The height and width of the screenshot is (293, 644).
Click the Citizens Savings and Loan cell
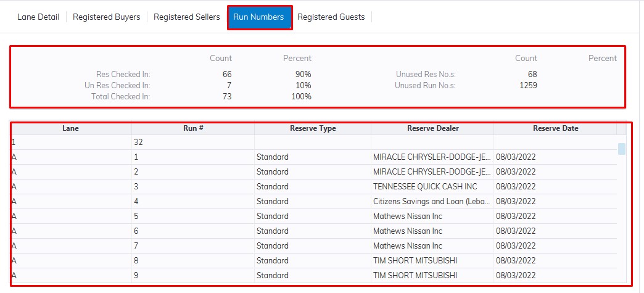click(x=432, y=201)
